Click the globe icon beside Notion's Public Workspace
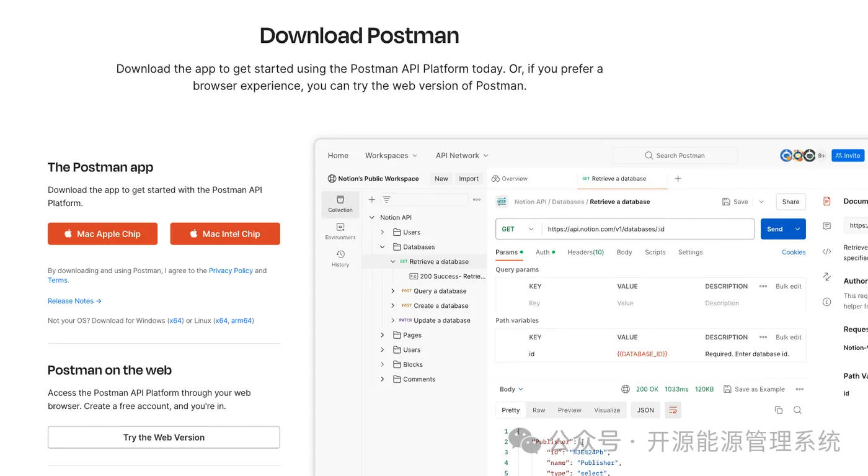Screen dimensions: 868x476 (332, 179)
